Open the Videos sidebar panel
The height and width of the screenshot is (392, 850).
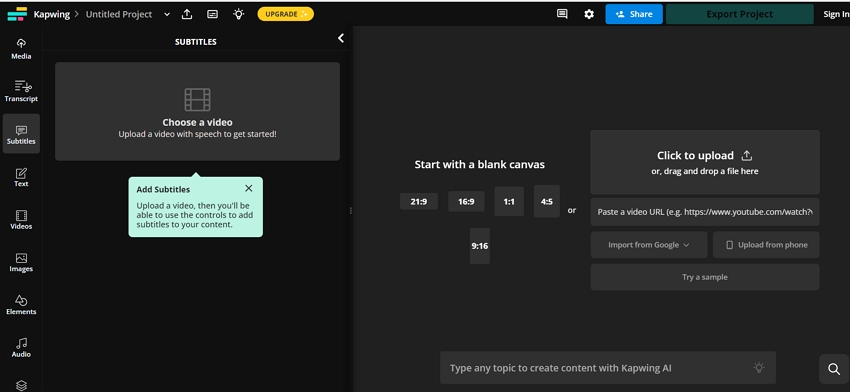pos(21,220)
